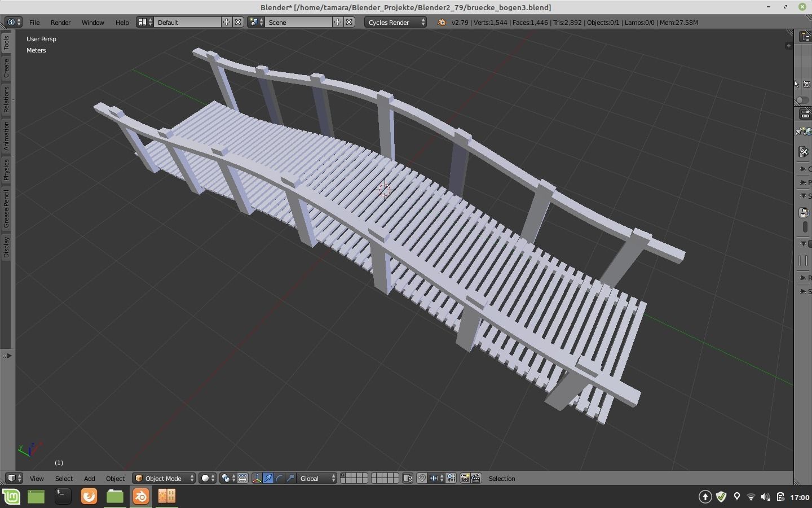
Task: Click the Default screen layout name field
Action: click(188, 22)
